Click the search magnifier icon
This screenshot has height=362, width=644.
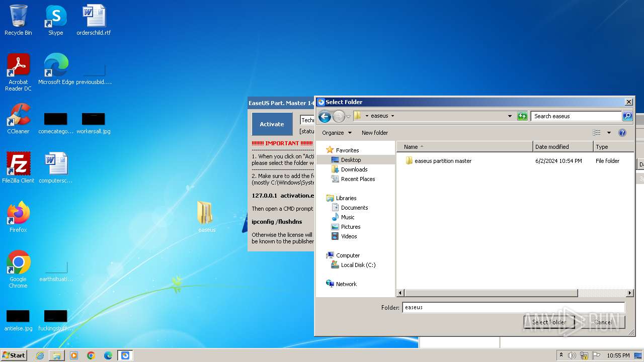tap(627, 116)
